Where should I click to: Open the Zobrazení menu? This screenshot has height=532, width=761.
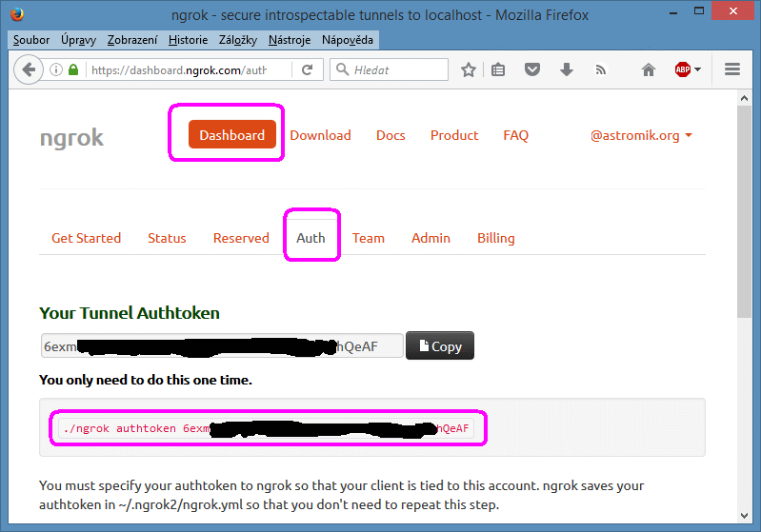[x=132, y=40]
